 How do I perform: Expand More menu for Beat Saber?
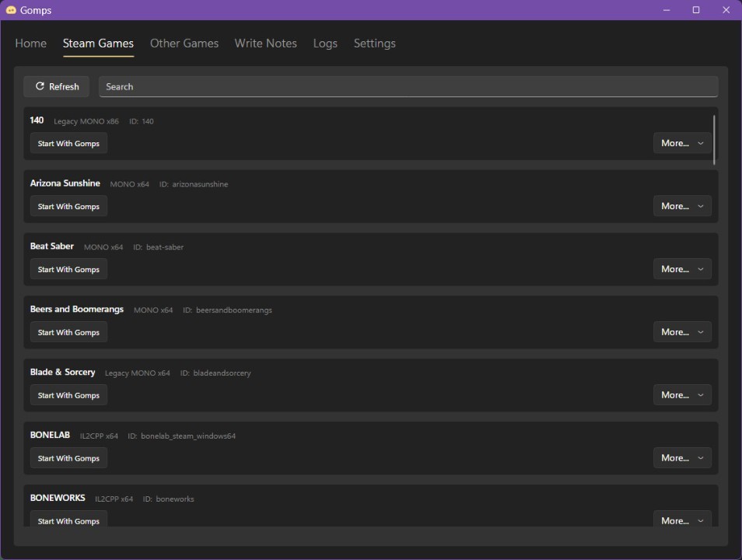[682, 269]
